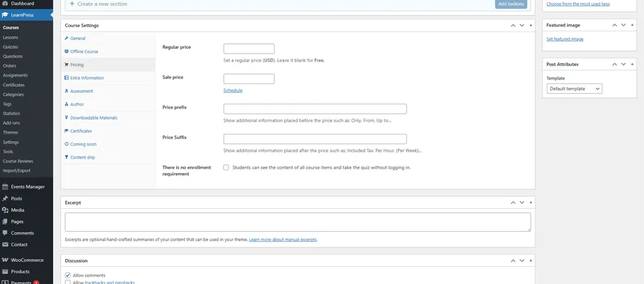Open Learn more about manual excerpts link
Image resolution: width=644 pixels, height=284 pixels.
coord(283,239)
